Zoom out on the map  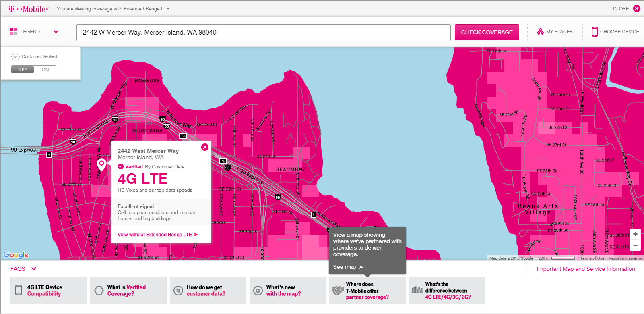[x=635, y=245]
